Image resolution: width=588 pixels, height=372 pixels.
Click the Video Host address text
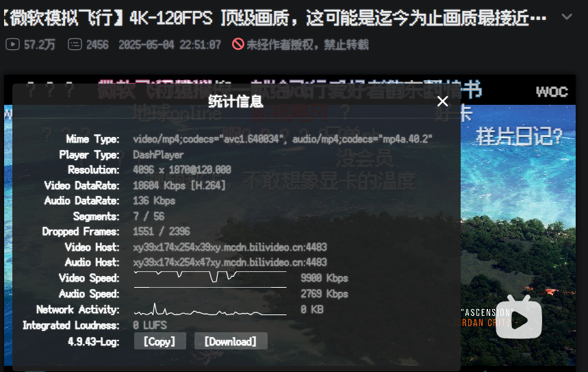point(230,247)
